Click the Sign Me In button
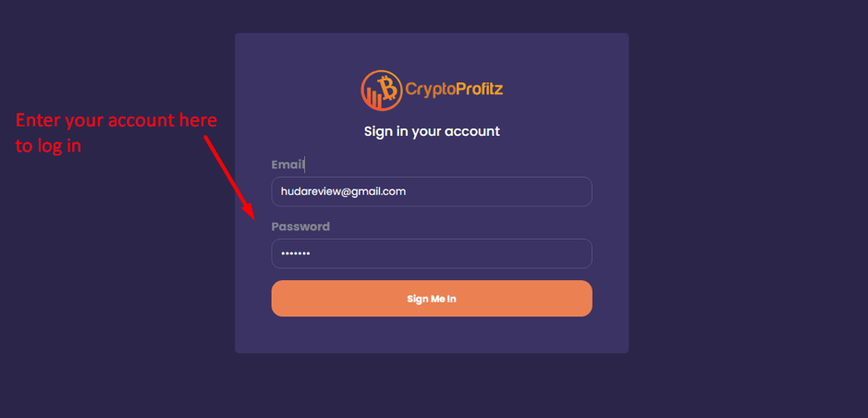The width and height of the screenshot is (868, 418). pyautogui.click(x=432, y=299)
